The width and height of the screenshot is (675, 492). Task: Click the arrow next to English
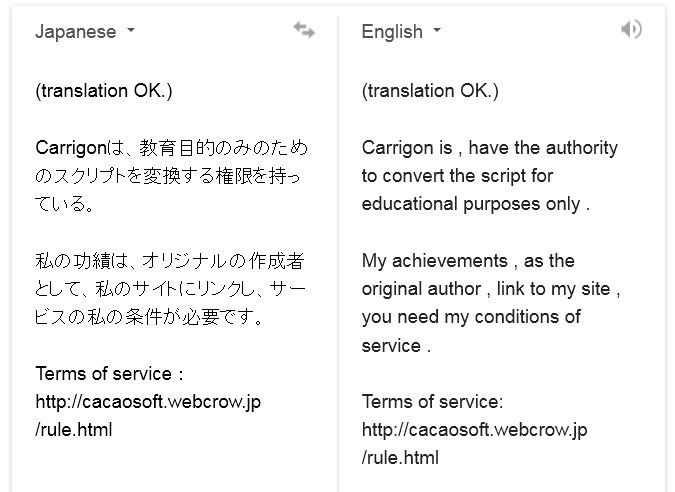tap(437, 31)
